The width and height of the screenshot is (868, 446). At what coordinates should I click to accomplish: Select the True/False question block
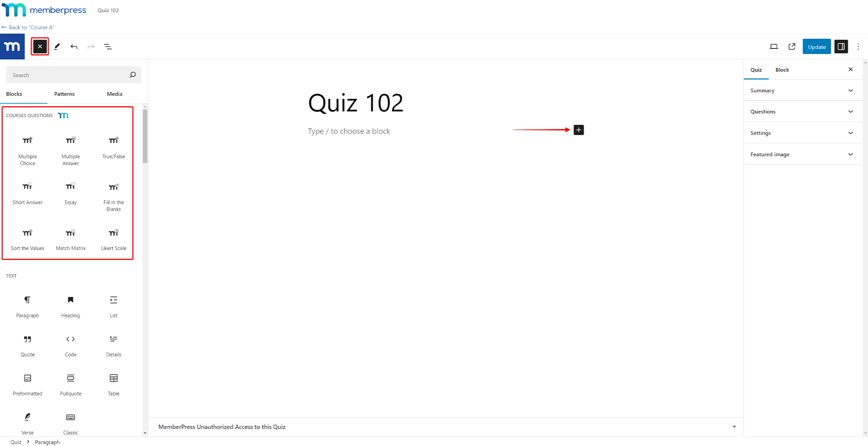113,146
